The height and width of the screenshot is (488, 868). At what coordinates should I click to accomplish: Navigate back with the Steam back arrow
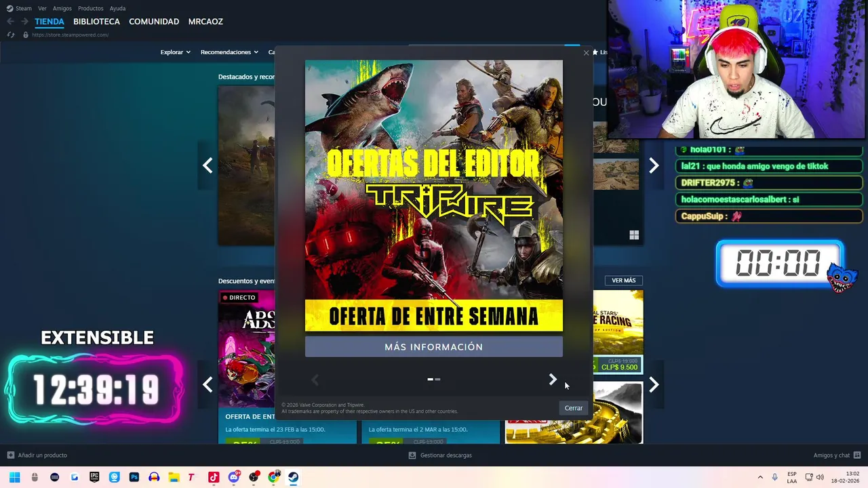tap(10, 22)
